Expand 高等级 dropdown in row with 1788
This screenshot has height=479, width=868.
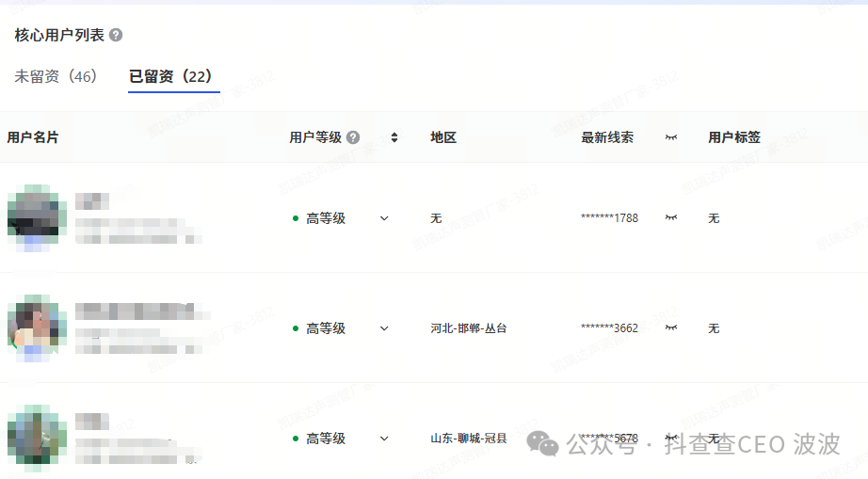(x=384, y=218)
